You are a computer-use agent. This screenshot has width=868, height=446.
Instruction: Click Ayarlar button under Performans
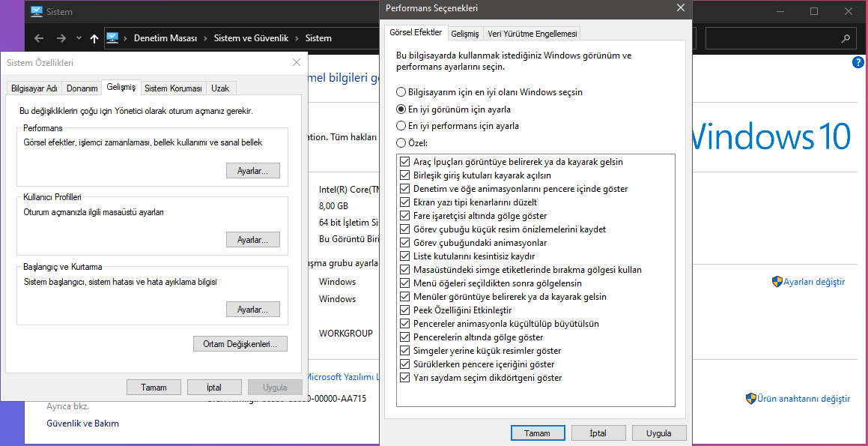253,171
